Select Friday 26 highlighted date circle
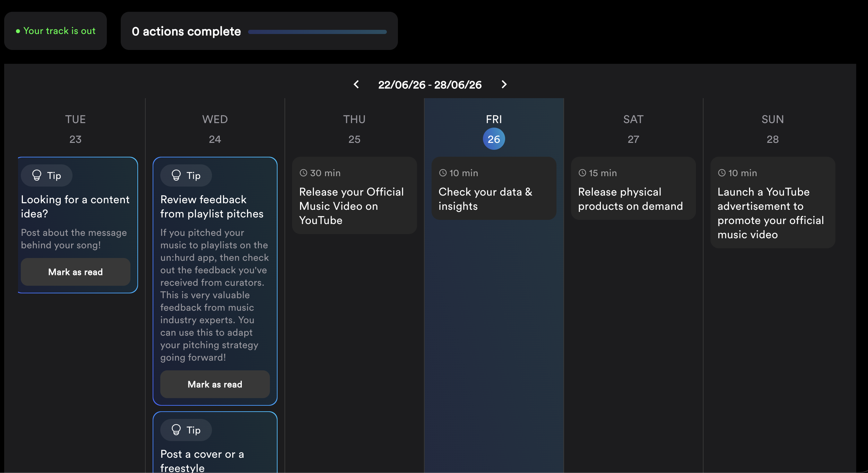 494,139
